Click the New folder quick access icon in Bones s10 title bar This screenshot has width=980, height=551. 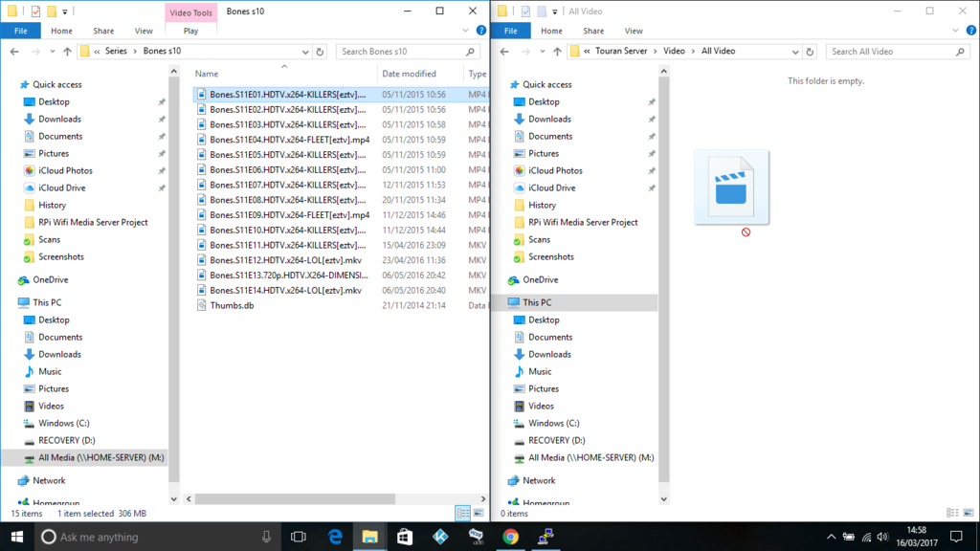[x=52, y=11]
